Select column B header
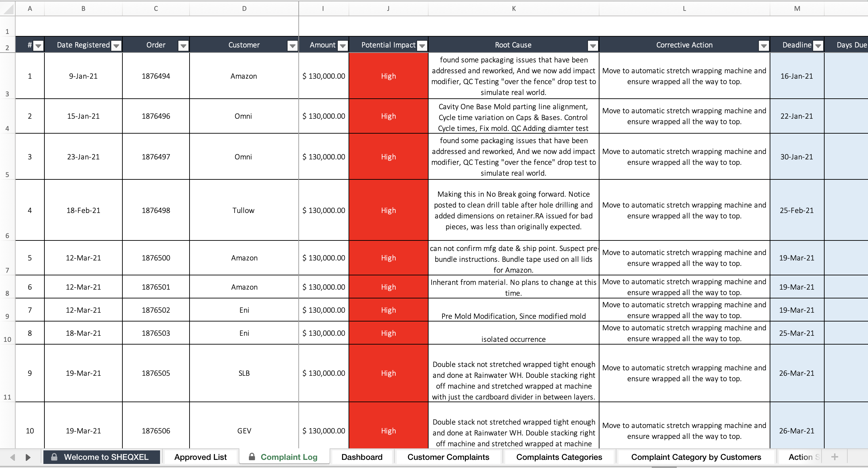The height and width of the screenshot is (468, 868). (83, 8)
